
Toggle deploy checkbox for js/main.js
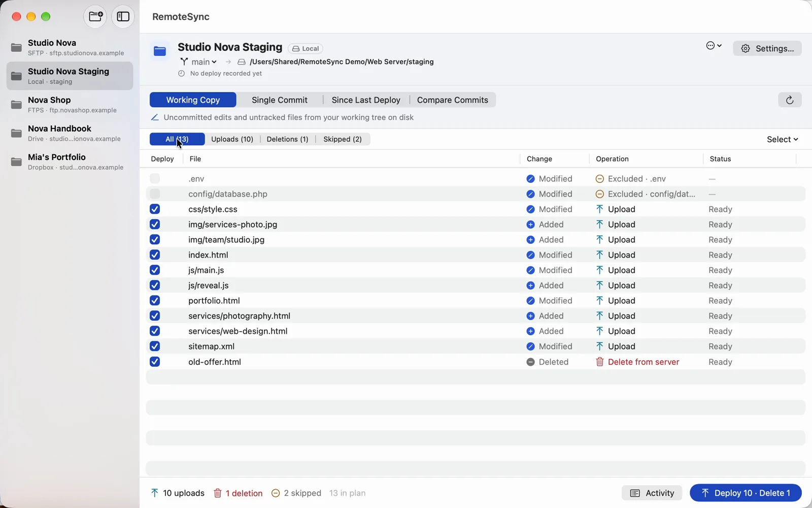pyautogui.click(x=155, y=270)
